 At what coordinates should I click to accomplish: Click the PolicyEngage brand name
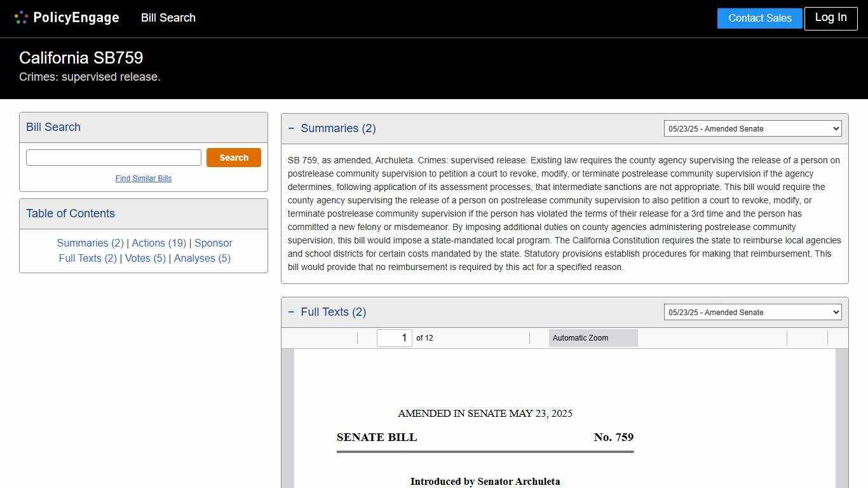pos(76,17)
